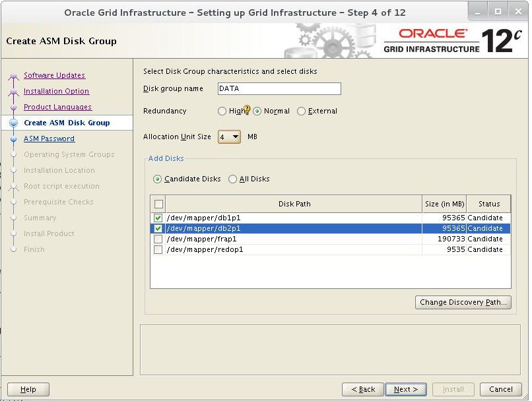
Task: Select the Candidate Disks radio button
Action: (x=157, y=179)
